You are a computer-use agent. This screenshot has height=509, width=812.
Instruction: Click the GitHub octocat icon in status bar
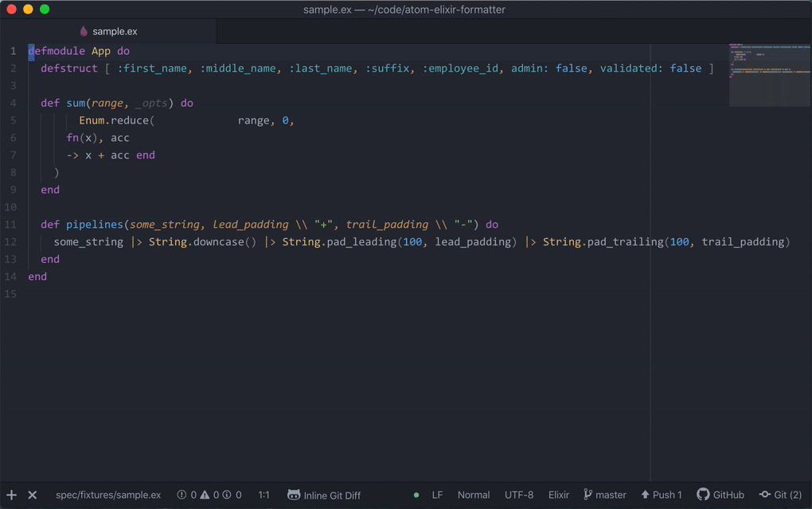[704, 495]
